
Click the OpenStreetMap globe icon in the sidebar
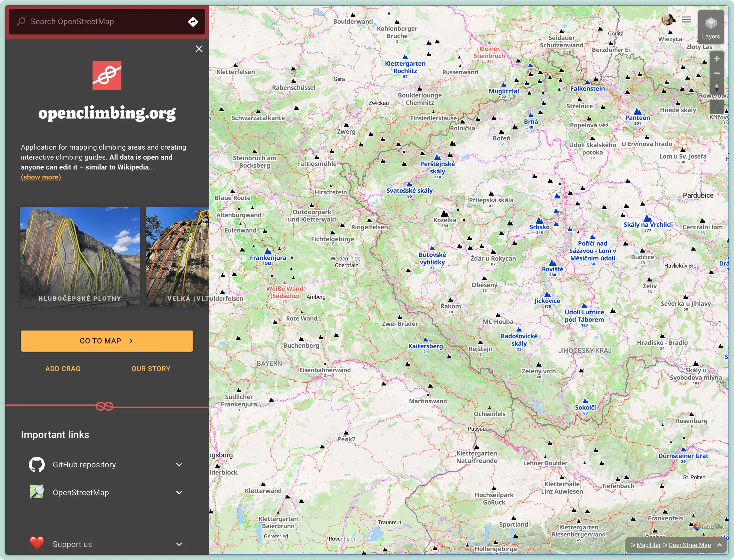[37, 492]
